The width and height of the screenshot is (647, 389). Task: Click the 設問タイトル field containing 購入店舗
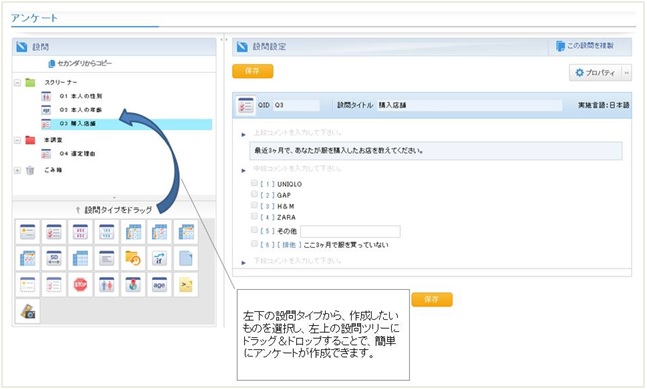tap(470, 105)
